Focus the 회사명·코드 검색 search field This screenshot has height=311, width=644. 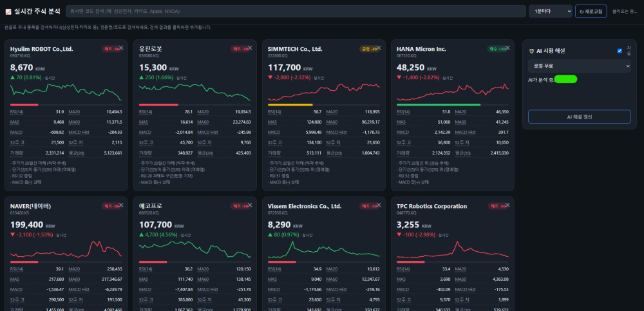(x=296, y=11)
